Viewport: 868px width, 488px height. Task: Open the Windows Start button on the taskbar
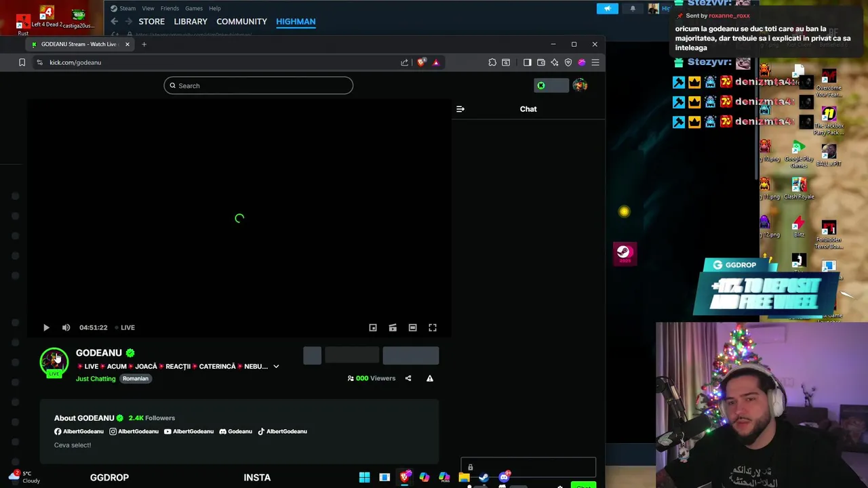click(364, 477)
